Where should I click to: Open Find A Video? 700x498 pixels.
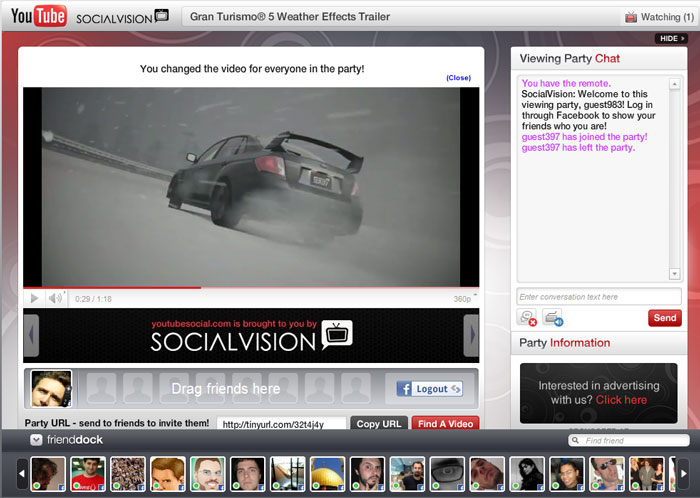[x=445, y=423]
